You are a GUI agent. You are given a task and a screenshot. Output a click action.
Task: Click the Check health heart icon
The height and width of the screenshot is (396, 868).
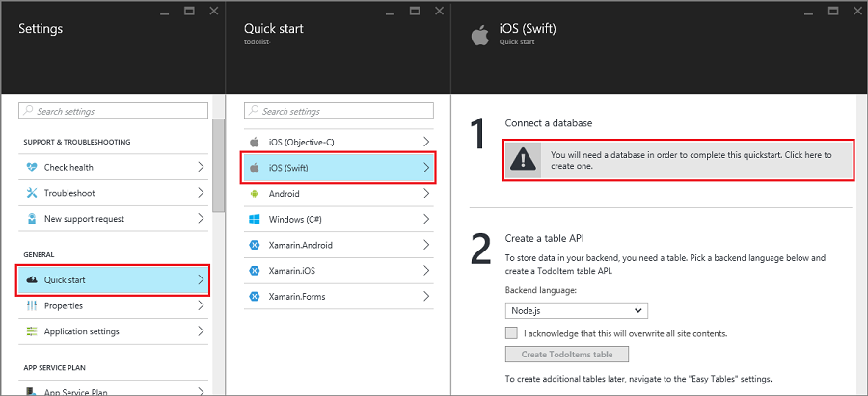[x=32, y=167]
